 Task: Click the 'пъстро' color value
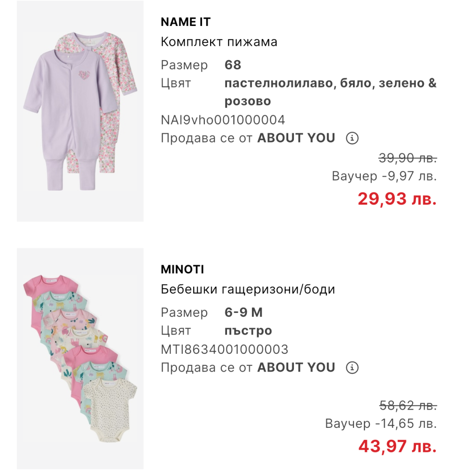click(x=248, y=331)
